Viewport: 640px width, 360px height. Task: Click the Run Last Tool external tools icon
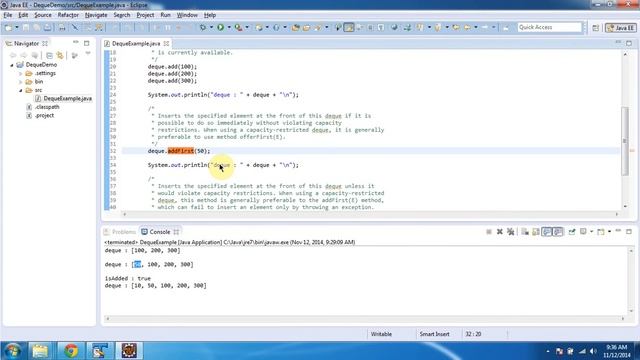click(x=238, y=28)
